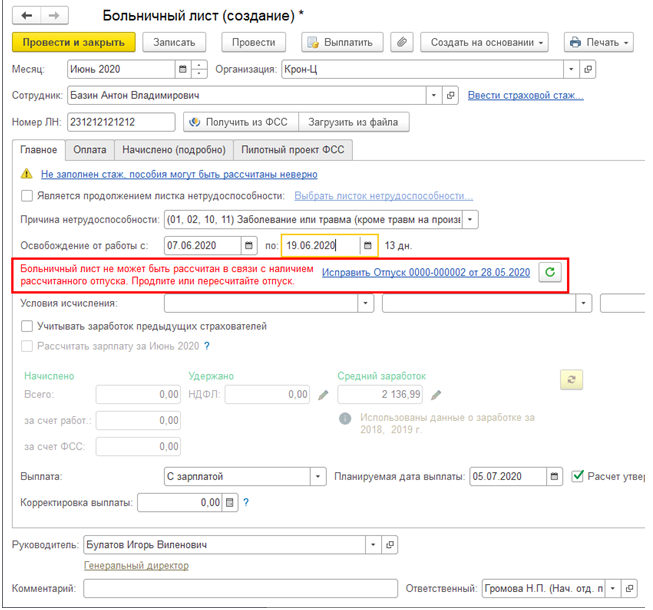Screen dimensions: 653x610
Task: Expand the first Условия исчисления dropdown
Action: pyautogui.click(x=365, y=303)
